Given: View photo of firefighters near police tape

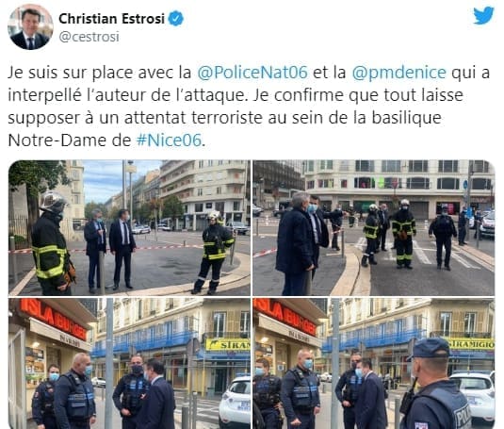Looking at the screenshot, I should tap(129, 227).
